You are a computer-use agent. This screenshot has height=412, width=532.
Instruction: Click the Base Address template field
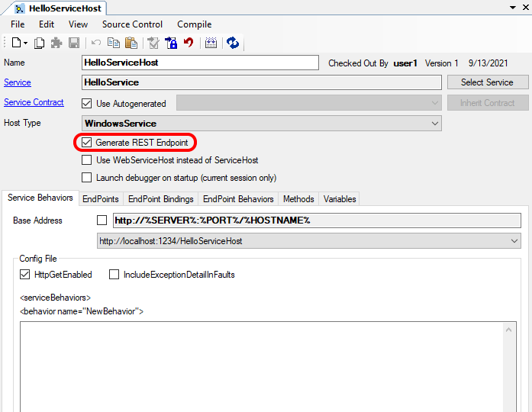tap(317, 220)
